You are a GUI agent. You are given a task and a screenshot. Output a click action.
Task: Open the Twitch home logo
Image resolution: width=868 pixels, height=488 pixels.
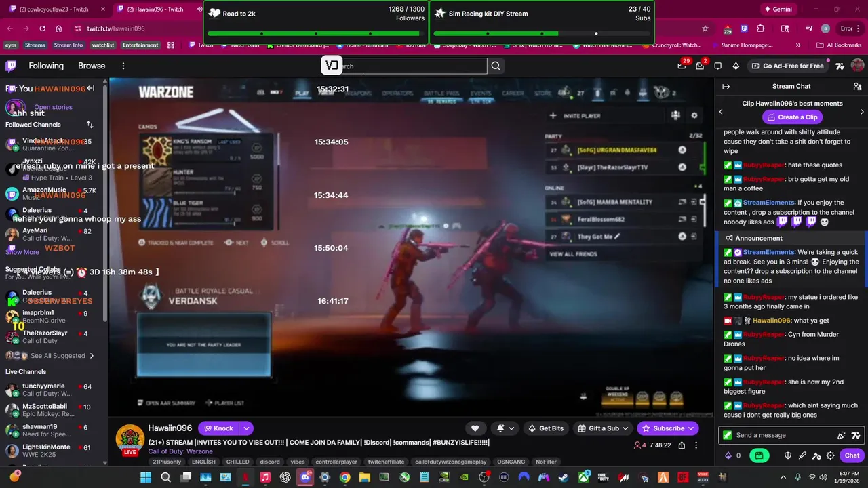(11, 66)
